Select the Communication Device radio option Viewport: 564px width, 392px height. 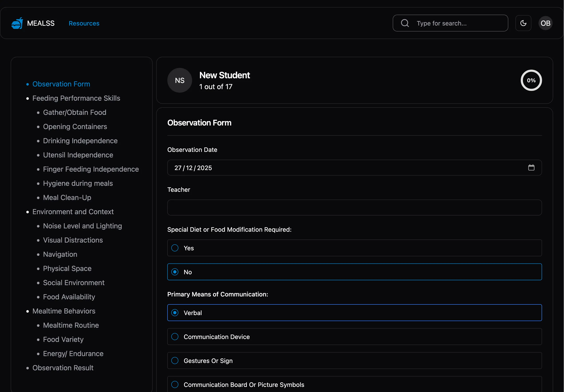175,337
